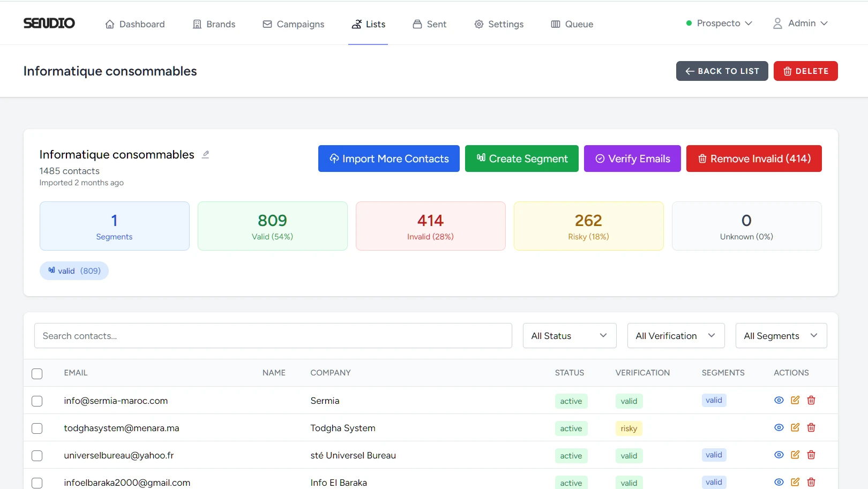Screen dimensions: 868x489
Task: Click the Search contacts field
Action: [273, 336]
